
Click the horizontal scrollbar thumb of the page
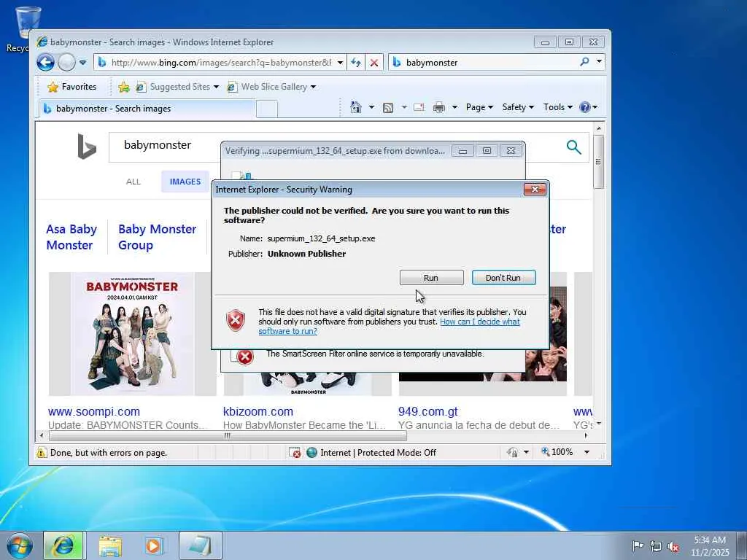click(228, 435)
